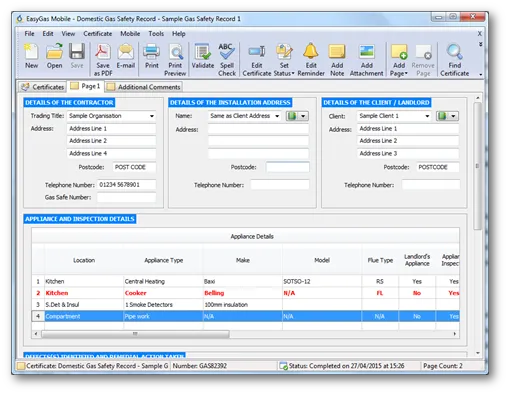The image size is (508, 394).
Task: Open the Tools menu
Action: click(x=156, y=34)
